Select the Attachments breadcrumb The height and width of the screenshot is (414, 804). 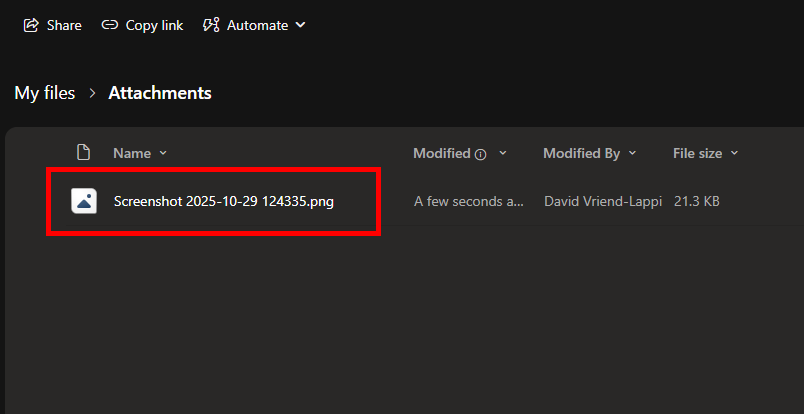(160, 93)
